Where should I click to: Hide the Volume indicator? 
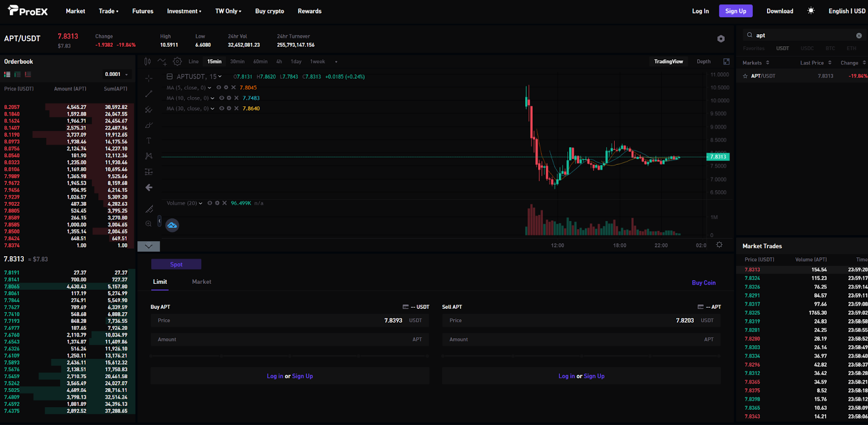click(x=209, y=203)
